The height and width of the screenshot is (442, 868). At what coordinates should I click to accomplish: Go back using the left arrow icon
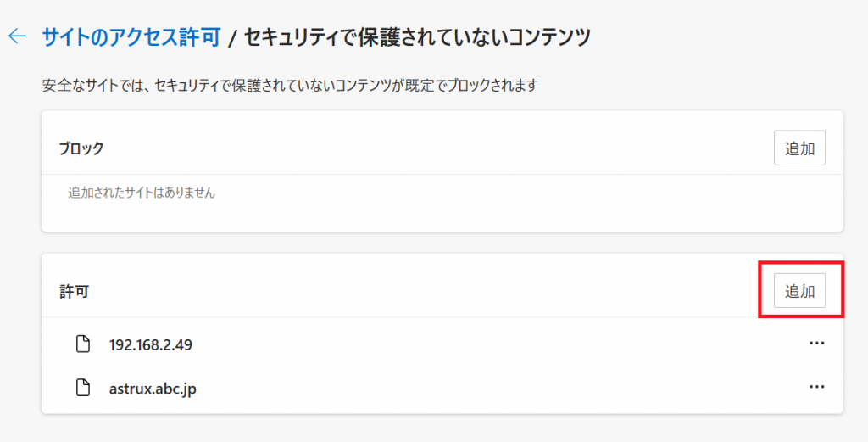18,36
